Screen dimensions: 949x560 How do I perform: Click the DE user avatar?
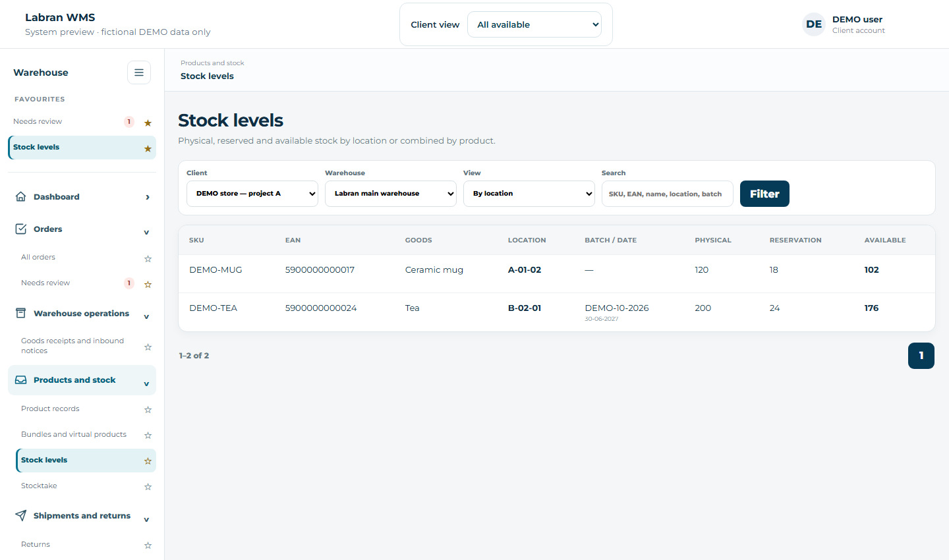tap(814, 24)
